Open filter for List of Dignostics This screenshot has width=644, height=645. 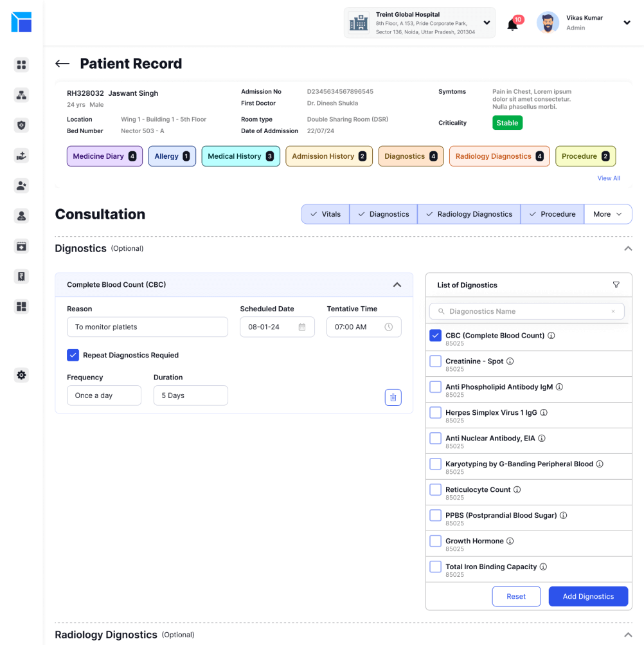click(616, 285)
